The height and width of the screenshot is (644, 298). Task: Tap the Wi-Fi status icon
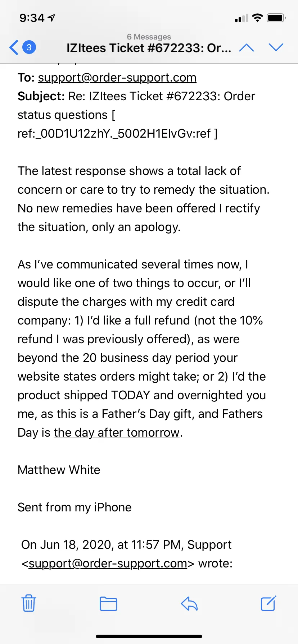(257, 18)
